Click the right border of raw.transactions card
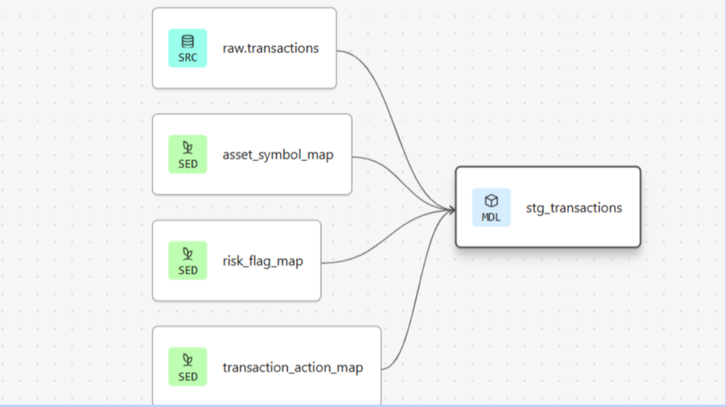726x407 pixels. (x=337, y=48)
